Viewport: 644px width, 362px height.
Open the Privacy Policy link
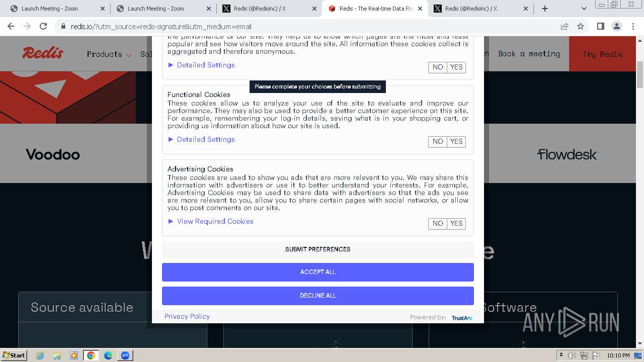(x=187, y=316)
